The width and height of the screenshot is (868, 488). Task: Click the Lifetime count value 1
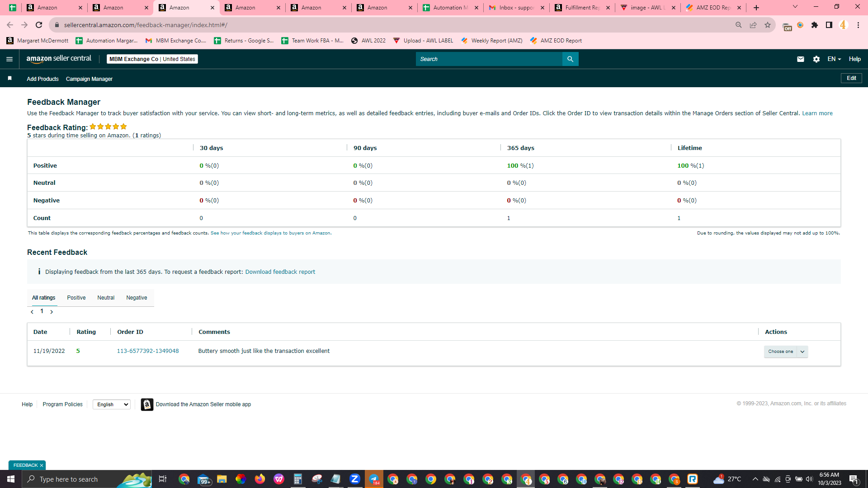[679, 218]
